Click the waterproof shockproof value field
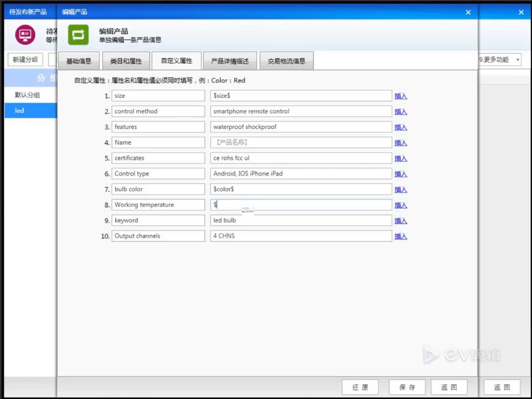Screen dimensions: 532x399 click(301, 127)
